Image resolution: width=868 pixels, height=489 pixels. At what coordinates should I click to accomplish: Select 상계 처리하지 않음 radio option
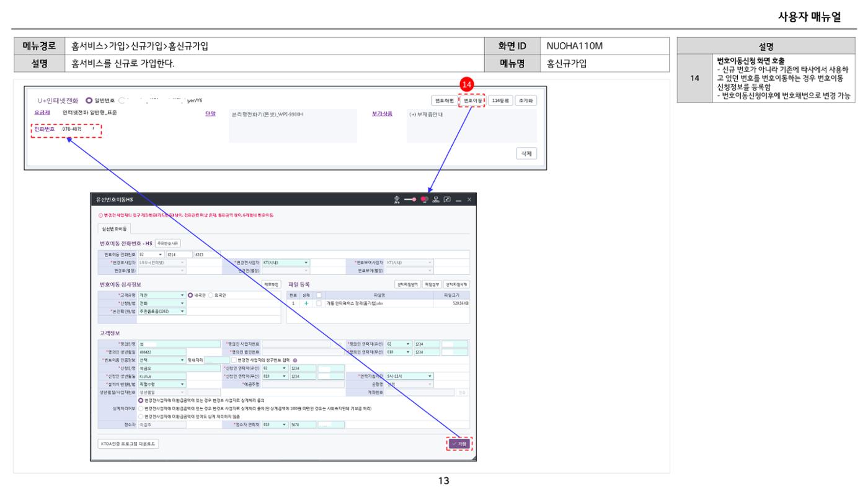(141, 416)
